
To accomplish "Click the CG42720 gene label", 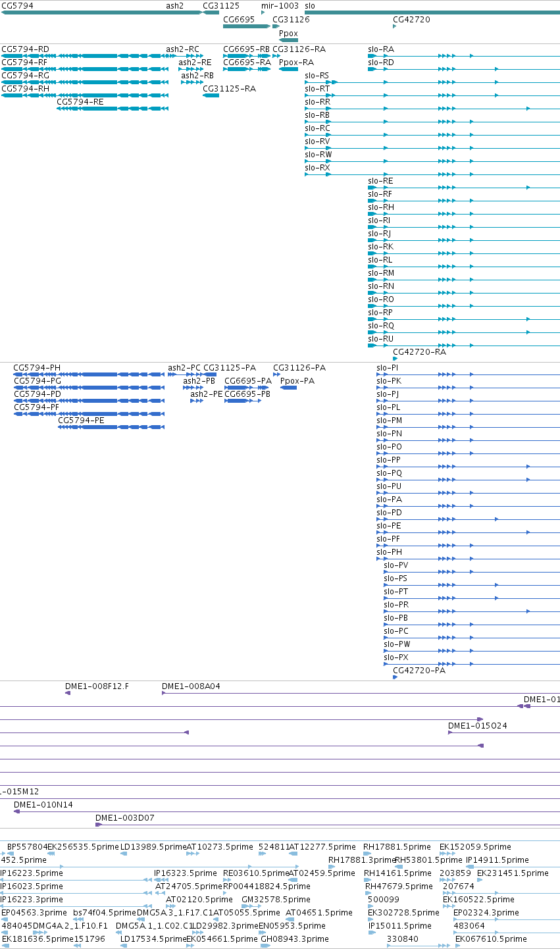I will coord(411,20).
